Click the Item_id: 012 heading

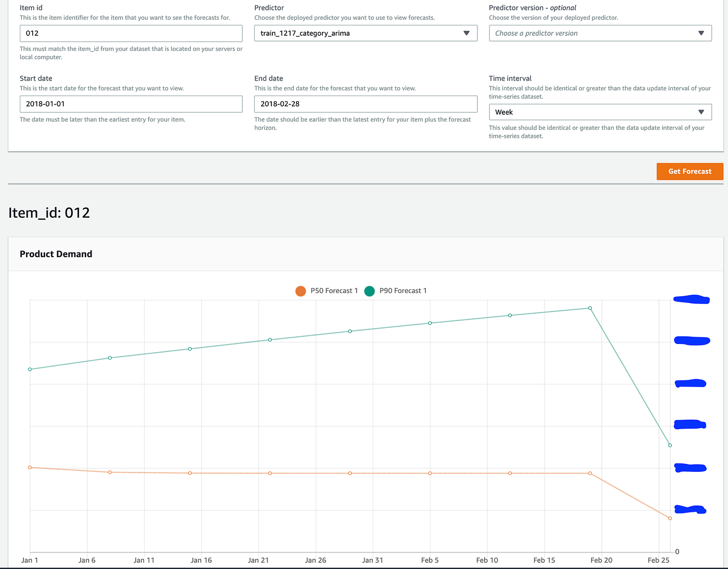49,213
